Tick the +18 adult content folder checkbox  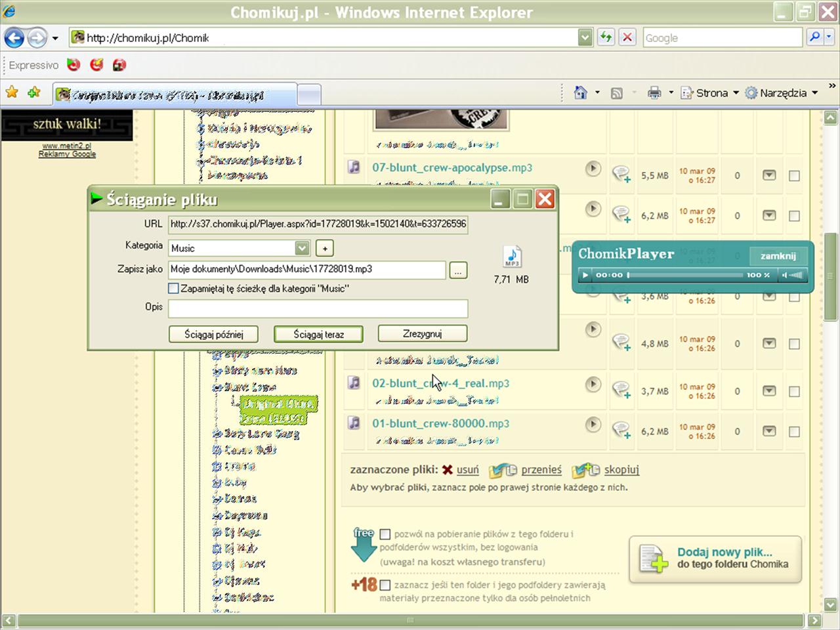(385, 585)
